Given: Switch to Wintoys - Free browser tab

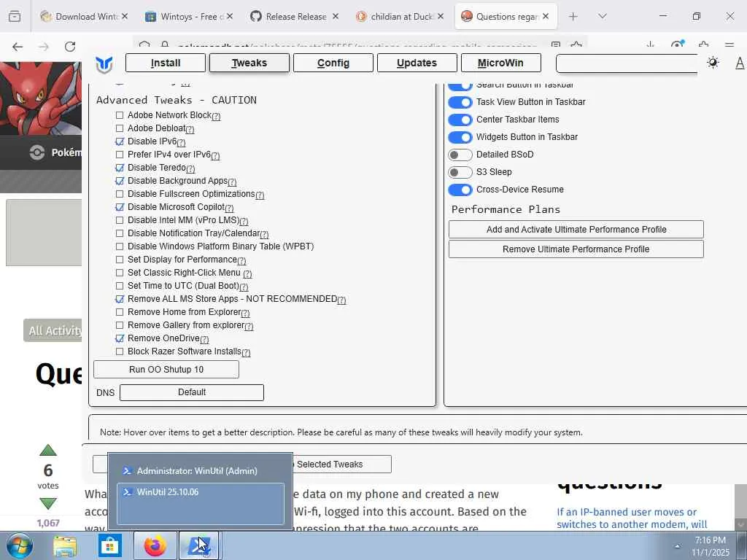Looking at the screenshot, I should (x=189, y=17).
